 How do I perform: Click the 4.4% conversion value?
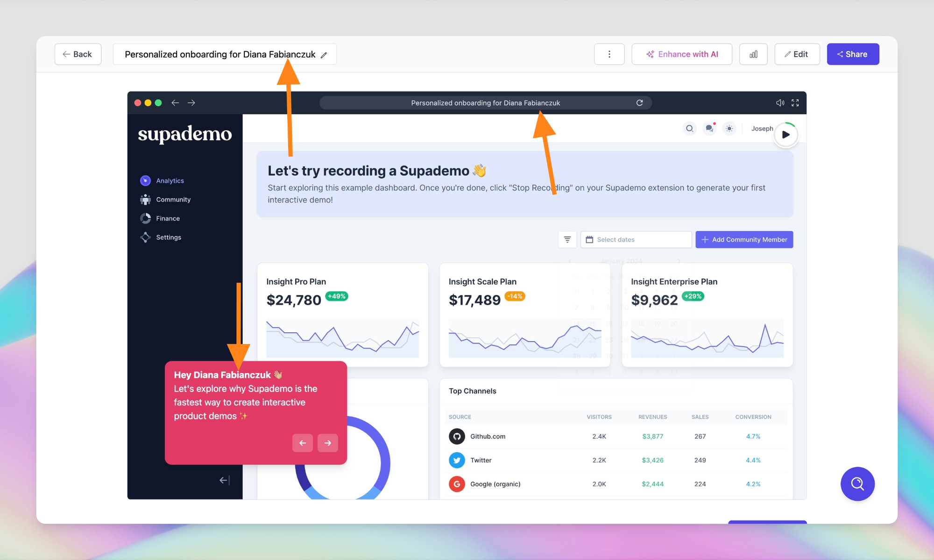[x=753, y=460]
